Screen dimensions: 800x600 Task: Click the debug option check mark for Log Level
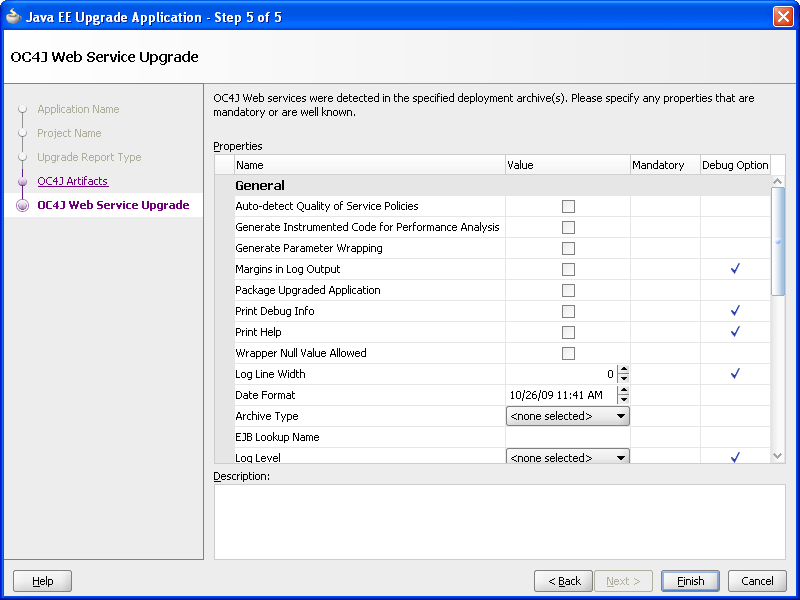[x=735, y=457]
